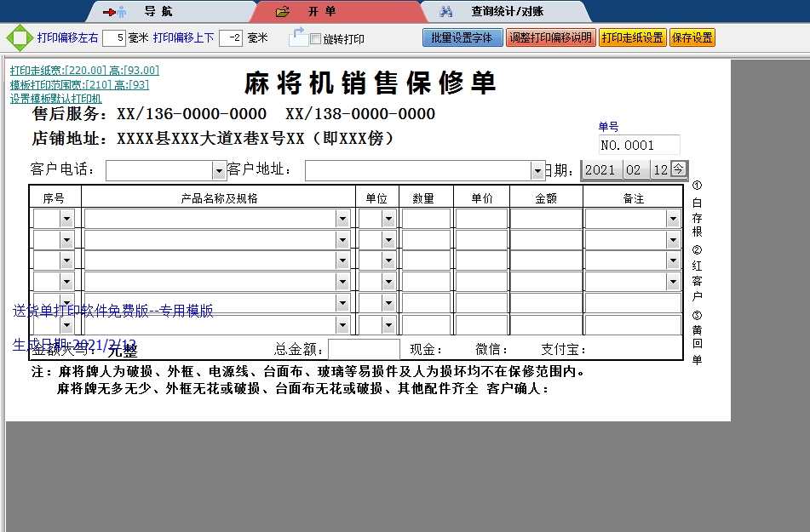Expand first row product name dropdown
810x532 pixels.
point(342,219)
